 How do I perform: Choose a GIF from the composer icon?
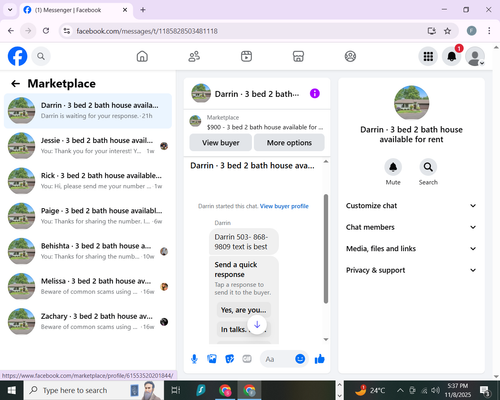(x=247, y=359)
